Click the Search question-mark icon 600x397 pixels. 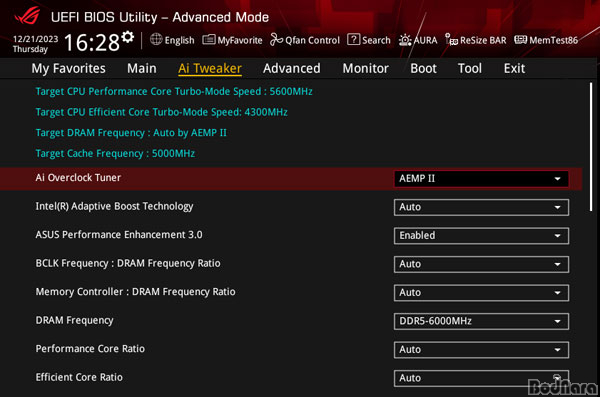(353, 39)
